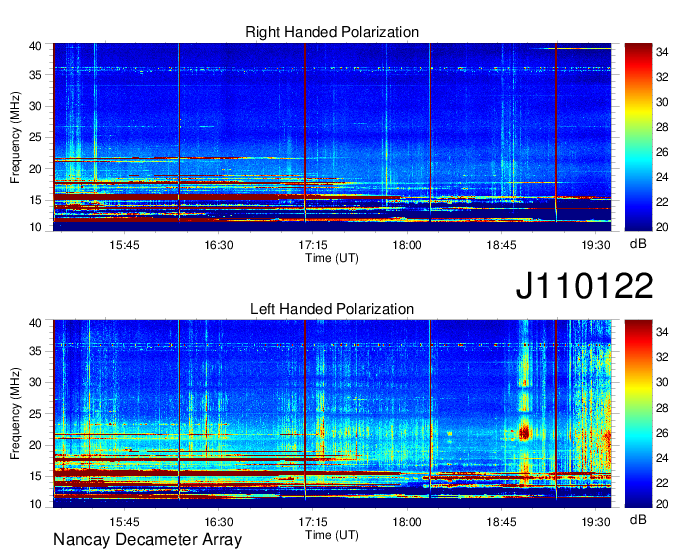The width and height of the screenshot is (680, 552).
Task: Click the 20 MHz label on the bottom plot
Action: point(35,445)
